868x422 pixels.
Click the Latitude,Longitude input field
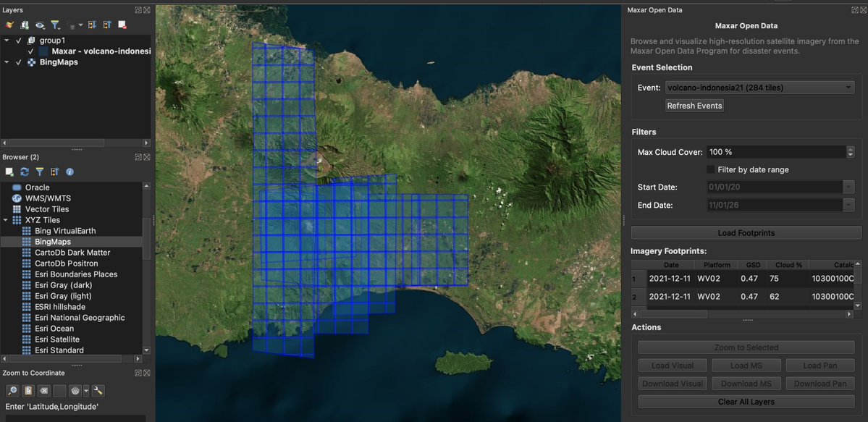(75, 418)
